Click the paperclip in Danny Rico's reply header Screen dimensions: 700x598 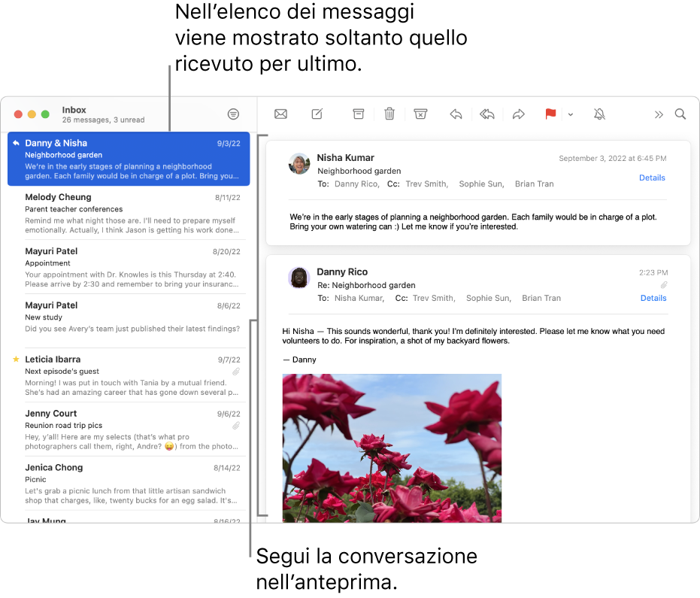click(664, 285)
